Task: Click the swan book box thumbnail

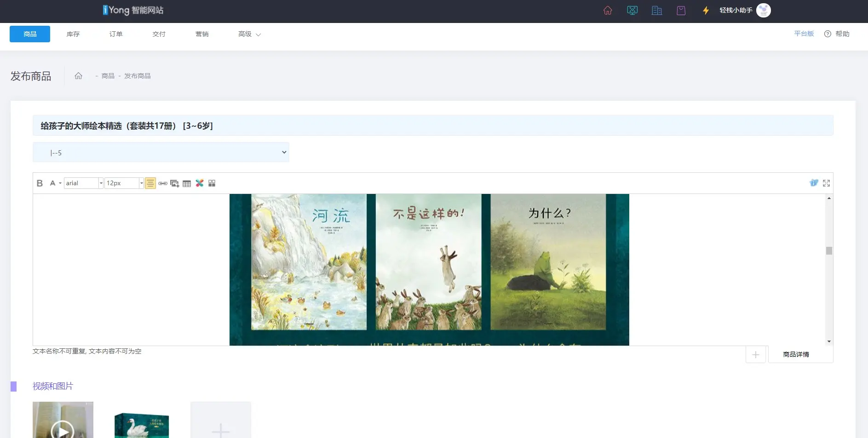Action: coord(142,425)
